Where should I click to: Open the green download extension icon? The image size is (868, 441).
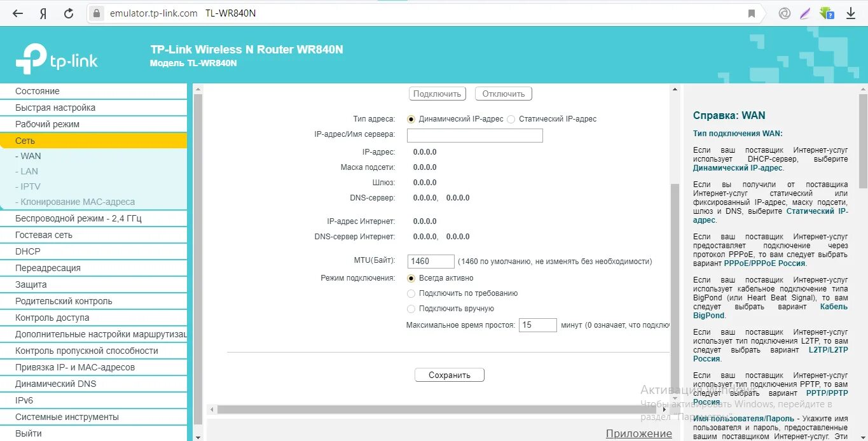827,13
